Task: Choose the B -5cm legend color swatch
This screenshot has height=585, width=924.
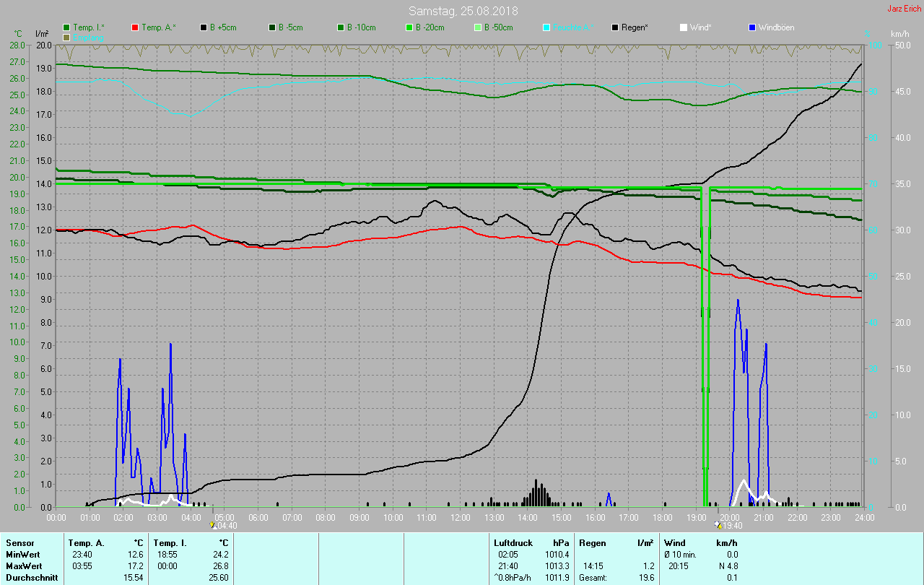Action: point(272,27)
